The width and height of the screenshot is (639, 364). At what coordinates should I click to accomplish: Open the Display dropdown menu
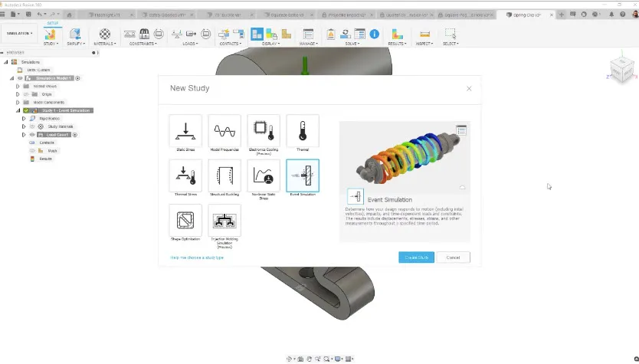point(270,44)
